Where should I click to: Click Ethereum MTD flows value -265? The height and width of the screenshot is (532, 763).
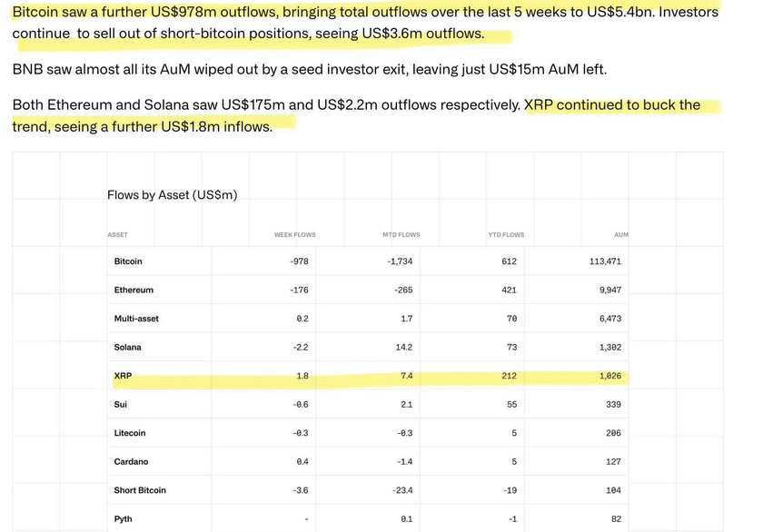pos(403,291)
